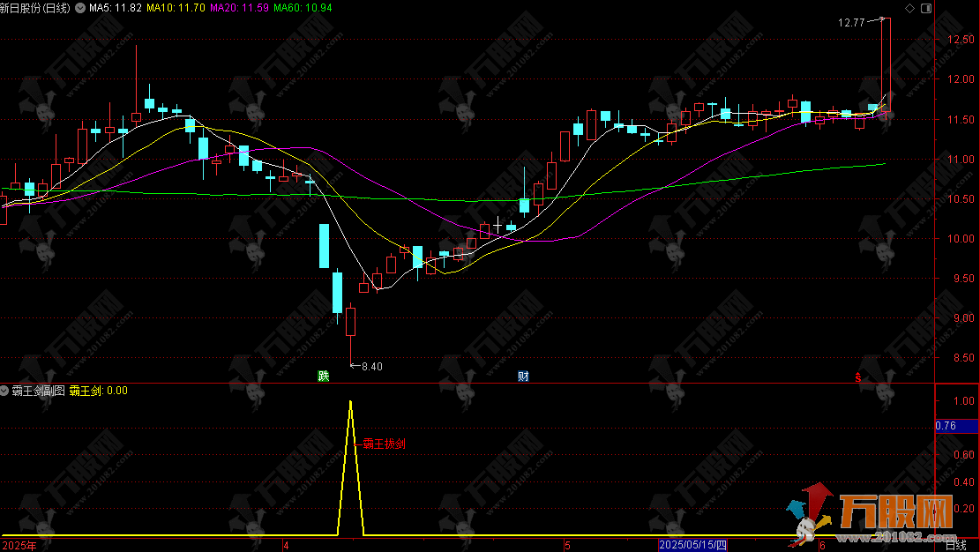Switch period via the 日线 button
980x552 pixels.
(955, 545)
